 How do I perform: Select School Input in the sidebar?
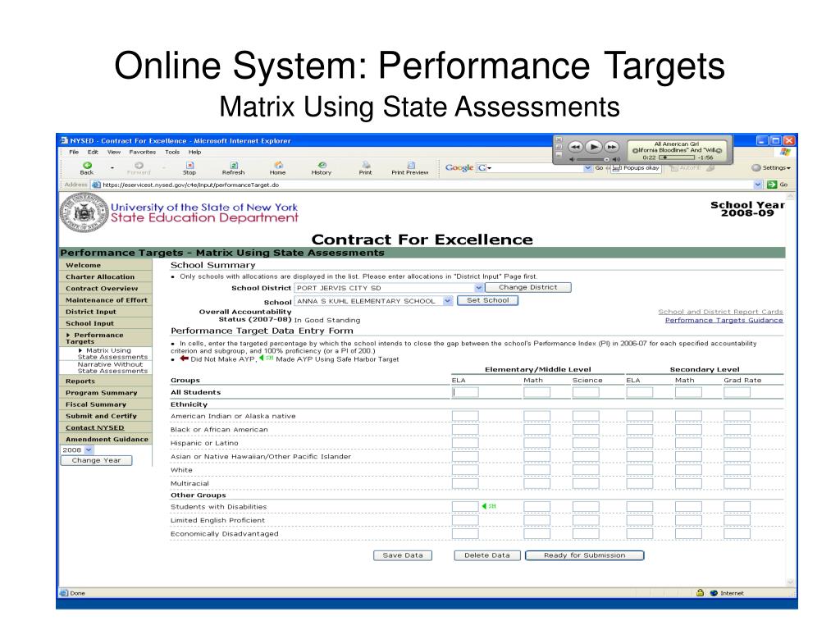coord(106,323)
